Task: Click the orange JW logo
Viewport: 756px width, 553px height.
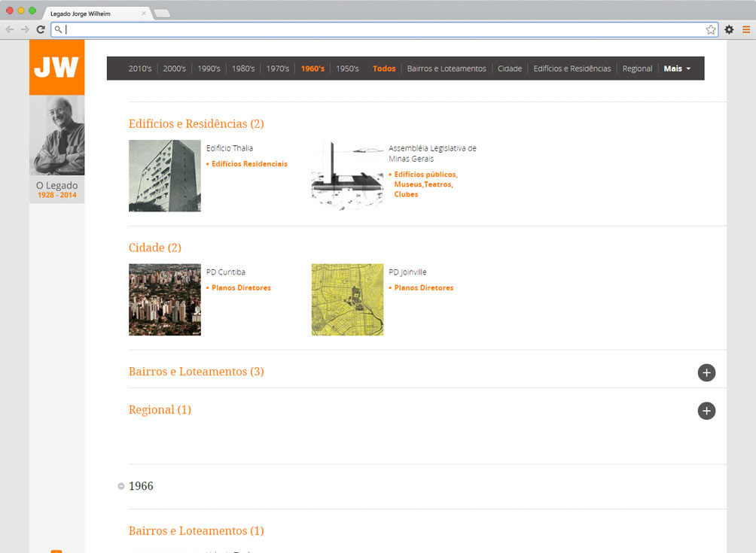Action: (x=56, y=68)
